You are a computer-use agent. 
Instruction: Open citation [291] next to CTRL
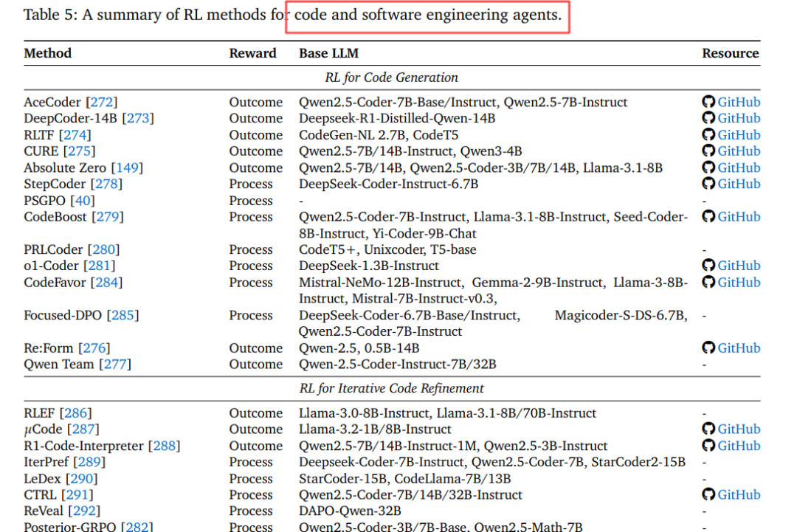(x=77, y=495)
